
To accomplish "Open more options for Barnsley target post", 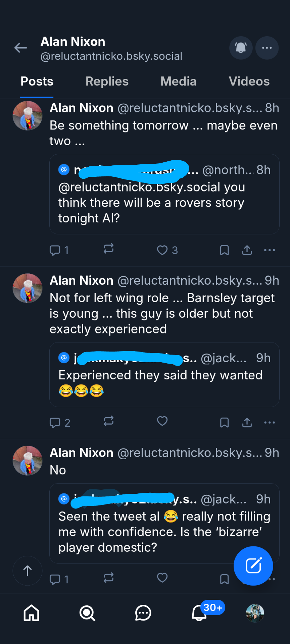I will 270,423.
